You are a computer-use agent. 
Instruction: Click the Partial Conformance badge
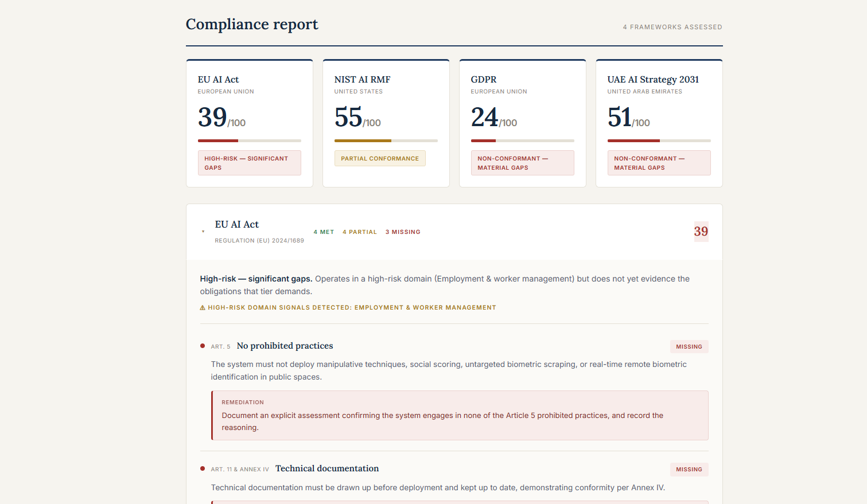click(380, 158)
